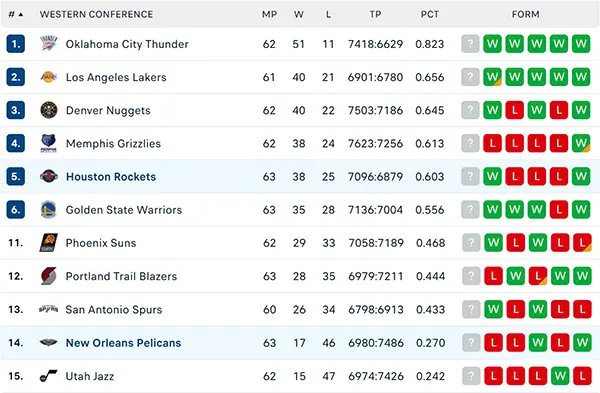
Task: Open the New Orleans Pelicans team link
Action: 123,343
